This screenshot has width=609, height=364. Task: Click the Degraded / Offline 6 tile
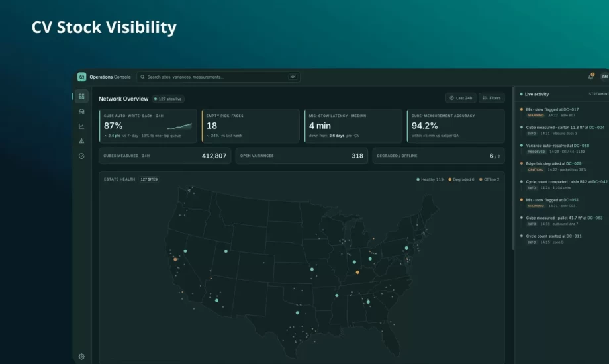(438, 156)
